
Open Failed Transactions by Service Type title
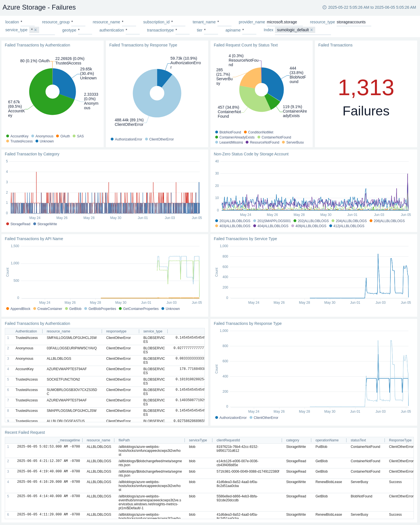(245, 239)
